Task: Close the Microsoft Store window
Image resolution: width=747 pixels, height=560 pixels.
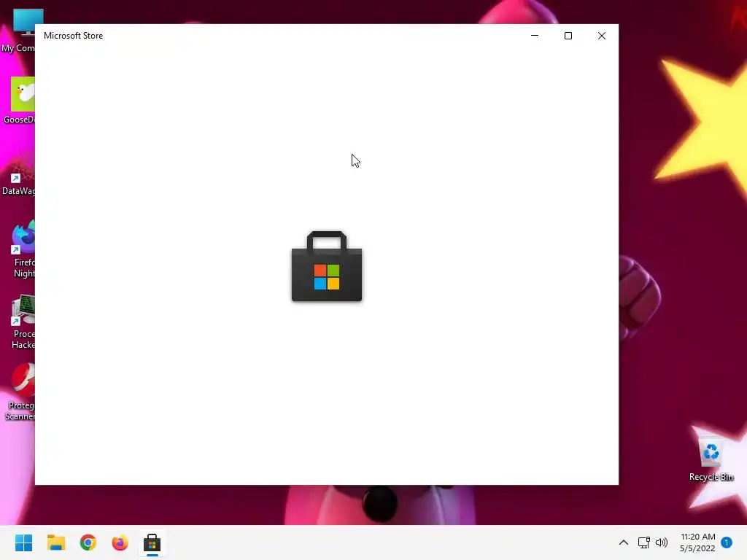Action: pos(602,36)
